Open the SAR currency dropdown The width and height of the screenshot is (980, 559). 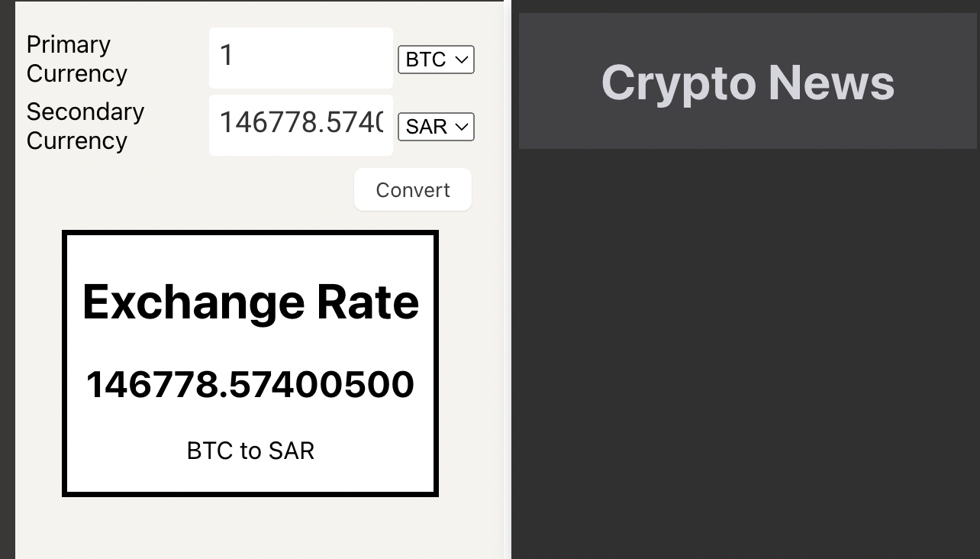pos(436,127)
